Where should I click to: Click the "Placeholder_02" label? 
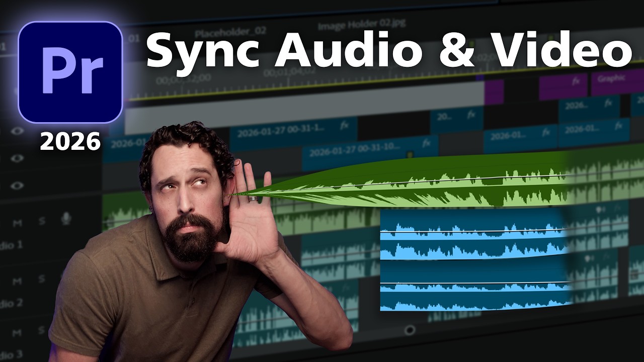230,31
